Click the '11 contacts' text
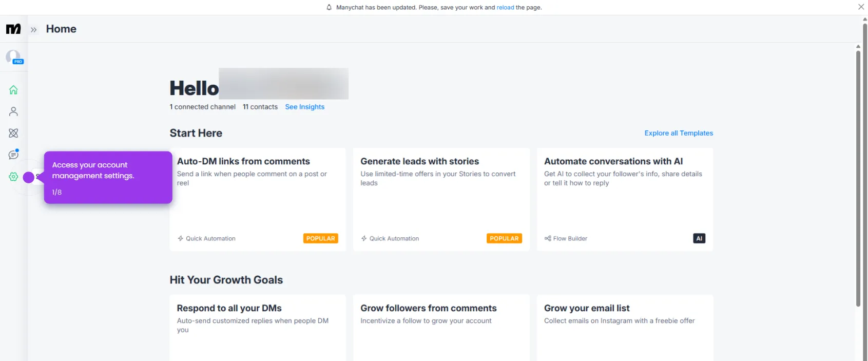The width and height of the screenshot is (868, 361). pos(260,107)
